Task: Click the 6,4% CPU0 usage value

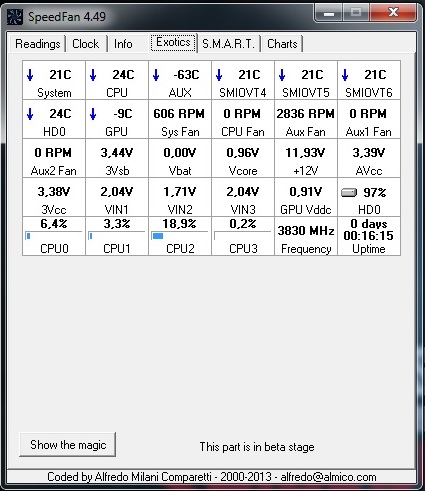Action: point(54,224)
